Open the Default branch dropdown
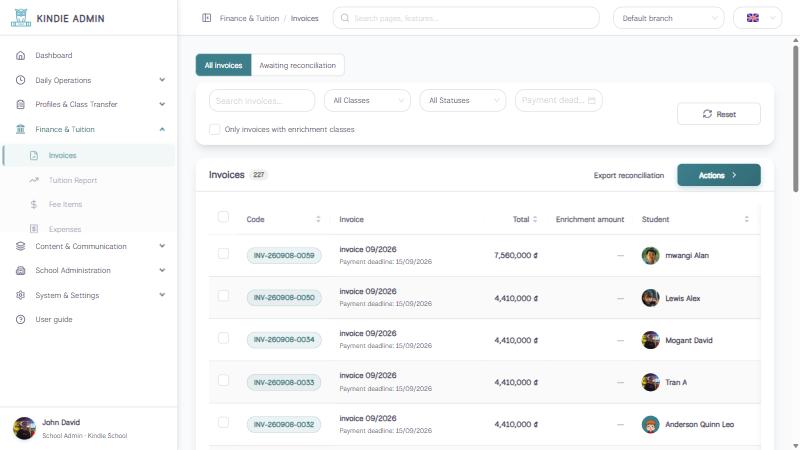Image resolution: width=800 pixels, height=450 pixels. [668, 18]
